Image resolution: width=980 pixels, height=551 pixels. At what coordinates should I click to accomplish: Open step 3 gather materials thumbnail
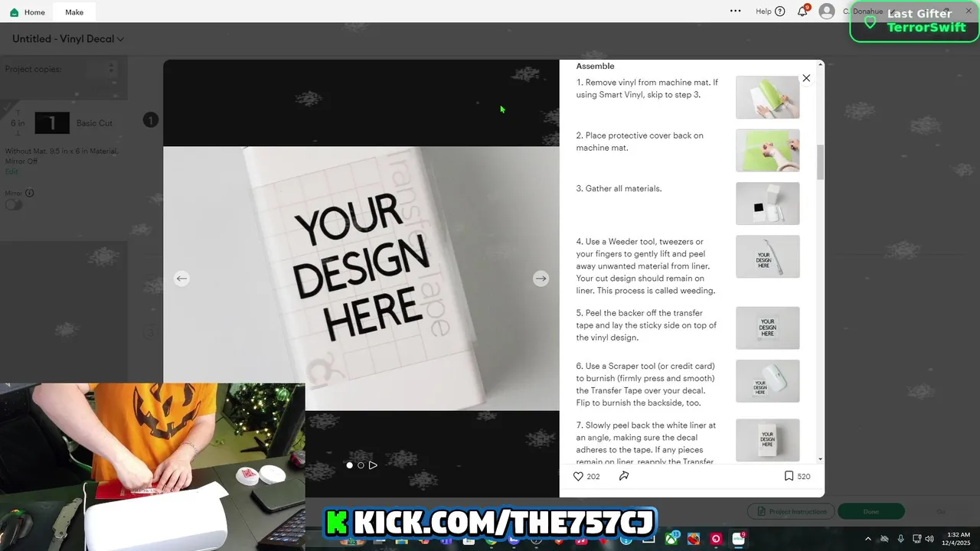(768, 204)
